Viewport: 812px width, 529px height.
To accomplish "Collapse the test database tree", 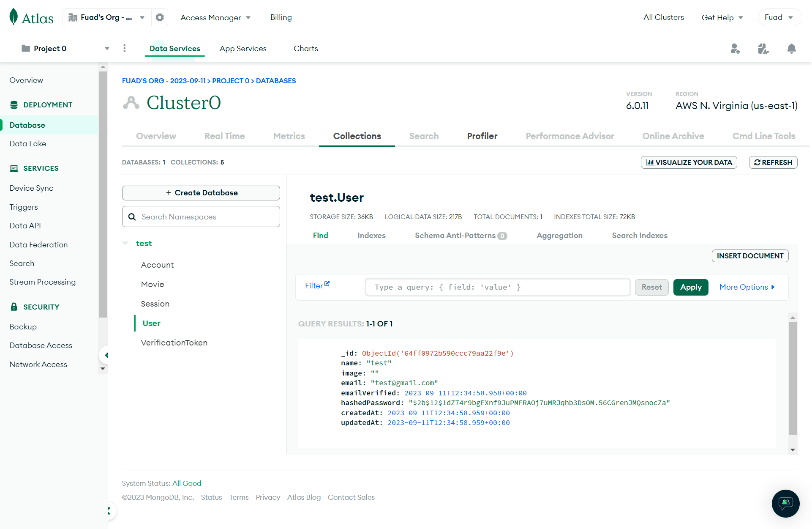I will 125,243.
